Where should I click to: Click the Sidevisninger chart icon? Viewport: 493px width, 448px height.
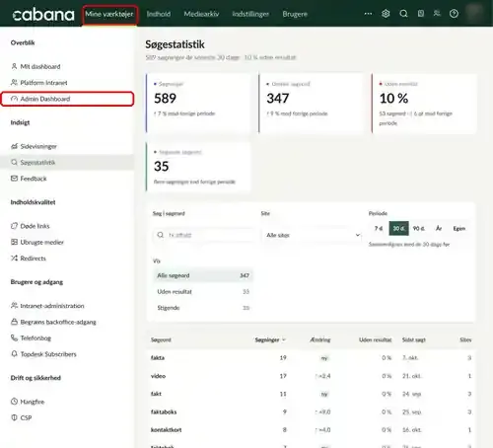14,146
